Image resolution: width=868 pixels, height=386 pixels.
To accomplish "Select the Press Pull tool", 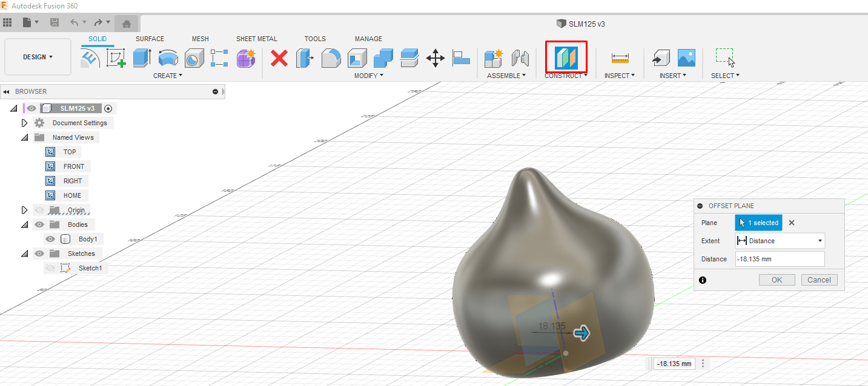I will (x=304, y=59).
